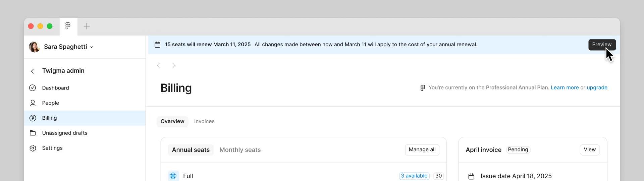644x181 pixels.
Task: Open Settings gear icon in sidebar
Action: click(33, 148)
